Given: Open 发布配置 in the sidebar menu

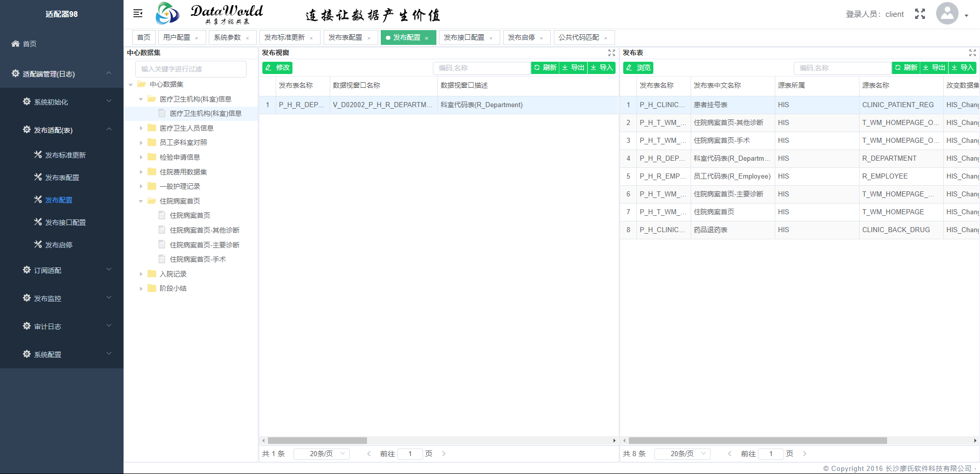Looking at the screenshot, I should [x=59, y=200].
